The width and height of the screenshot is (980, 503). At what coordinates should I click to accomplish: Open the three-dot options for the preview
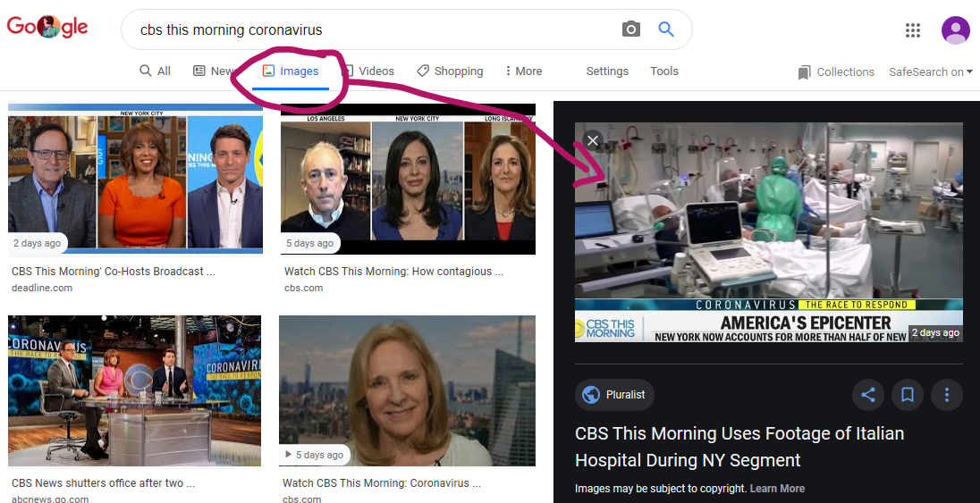(x=946, y=394)
